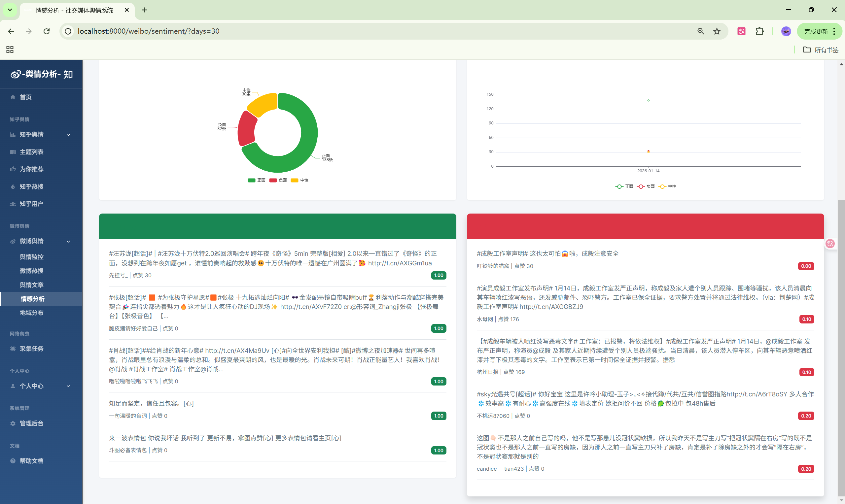Click the bar-chart icon beside 知乎舆情
Screen dimensions: 845x504
[13, 135]
